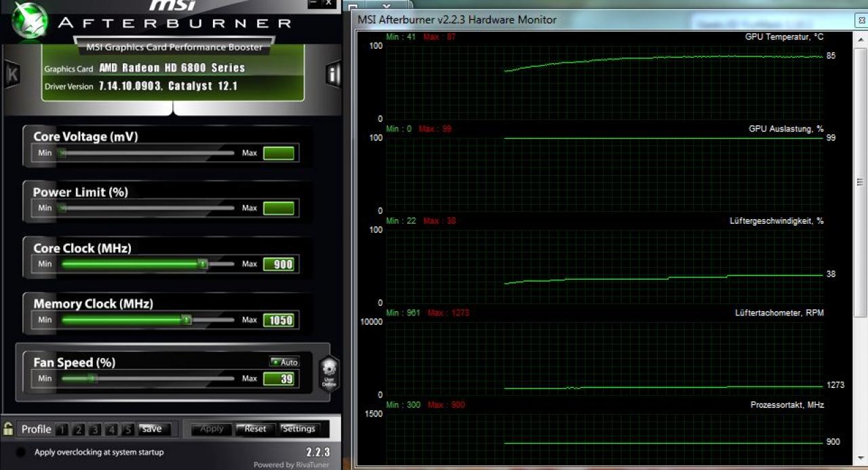Click the GPU Temperatur graph
This screenshot has height=470, width=868.
(x=605, y=83)
